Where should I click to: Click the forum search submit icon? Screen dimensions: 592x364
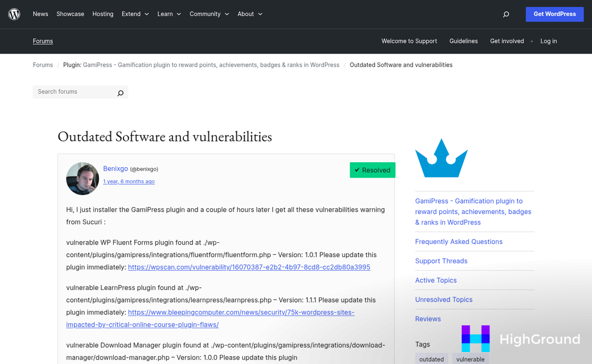120,93
